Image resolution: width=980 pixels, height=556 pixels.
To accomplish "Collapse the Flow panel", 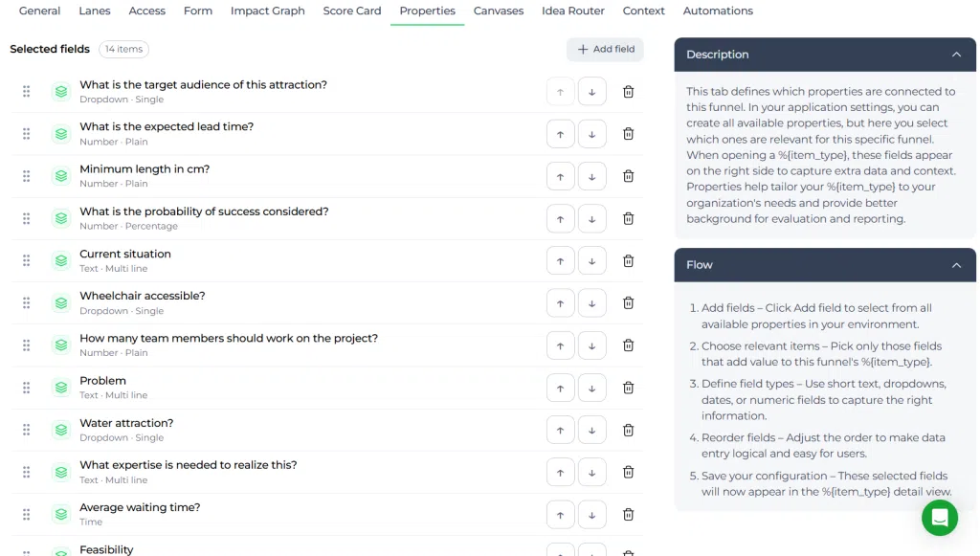I will pyautogui.click(x=956, y=265).
